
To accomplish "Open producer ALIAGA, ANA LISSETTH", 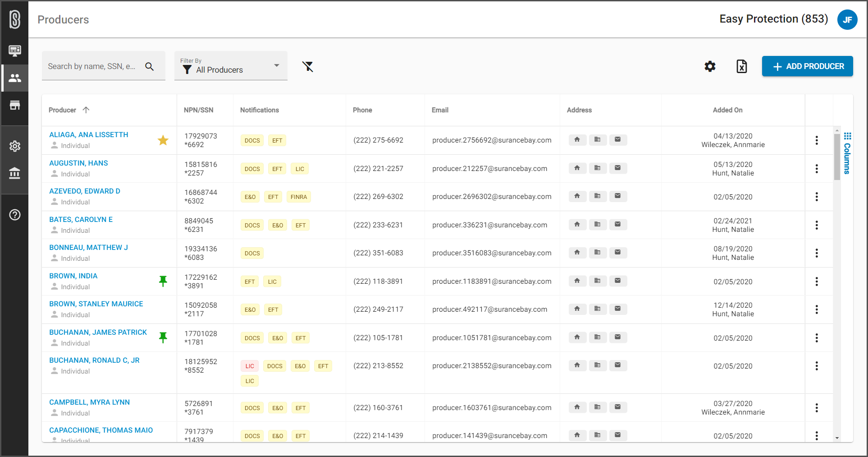I will [x=89, y=135].
